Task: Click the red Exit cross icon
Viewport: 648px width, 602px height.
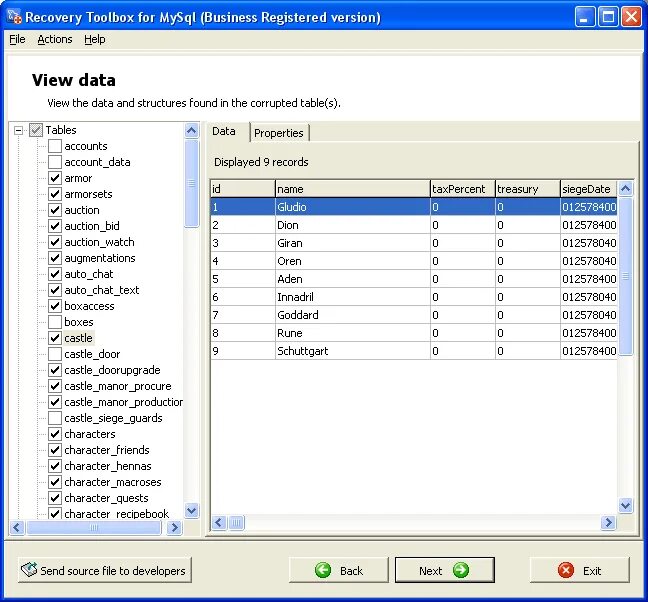Action: (x=566, y=570)
